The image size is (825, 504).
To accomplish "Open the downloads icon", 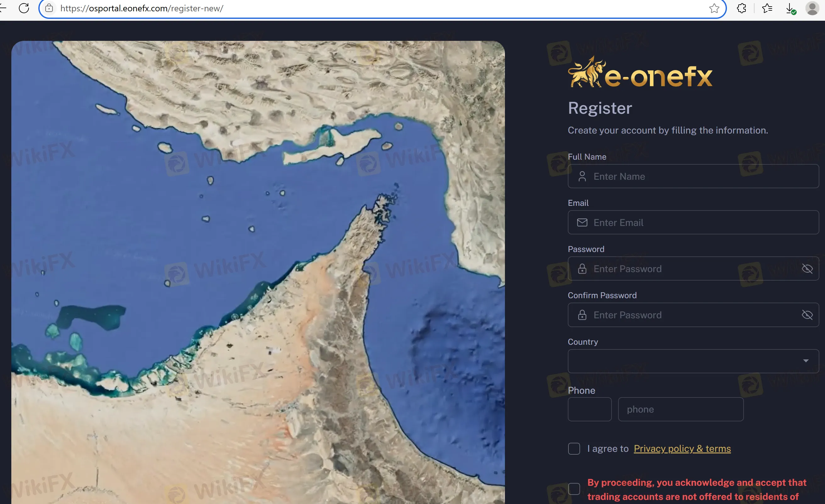I will pos(790,8).
